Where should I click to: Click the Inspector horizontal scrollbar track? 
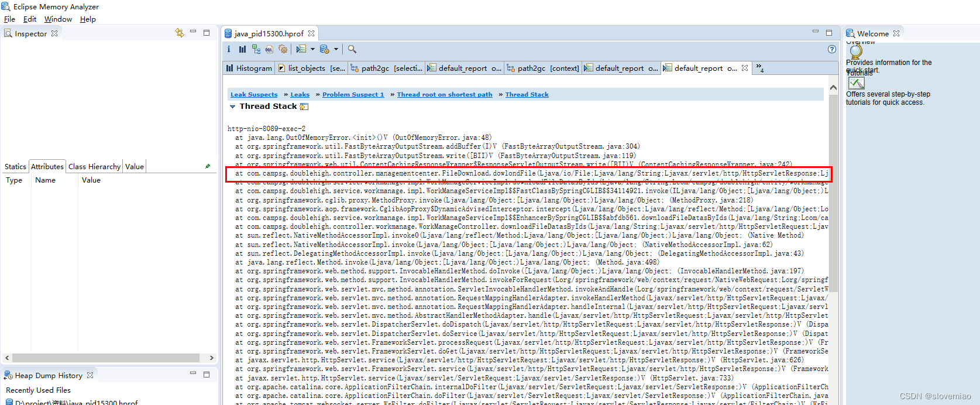[109, 358]
